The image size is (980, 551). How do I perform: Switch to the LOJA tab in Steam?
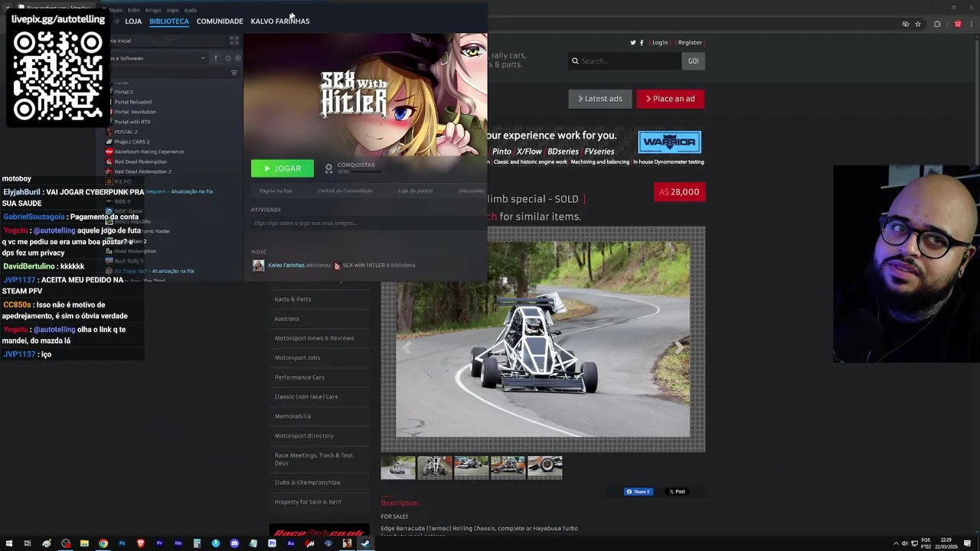click(133, 21)
